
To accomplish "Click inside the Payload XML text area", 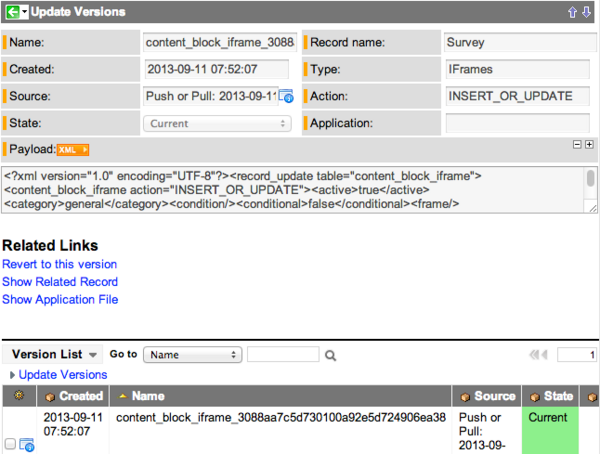I will (x=293, y=190).
